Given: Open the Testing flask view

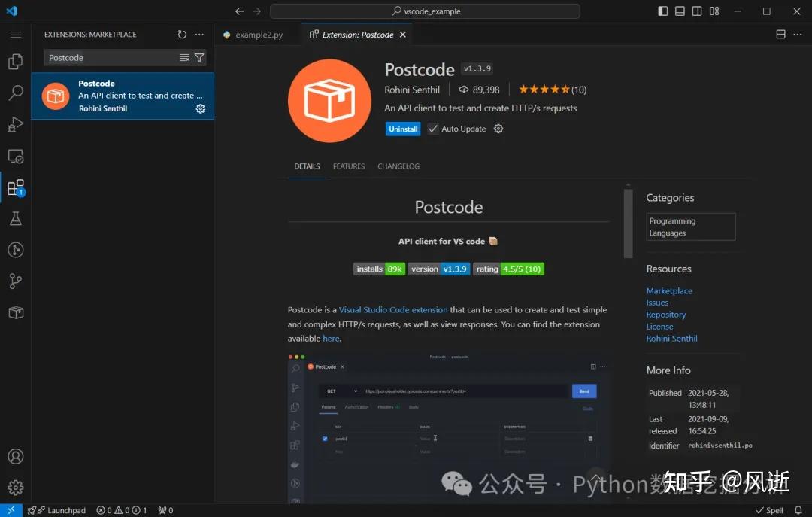Looking at the screenshot, I should (16, 218).
